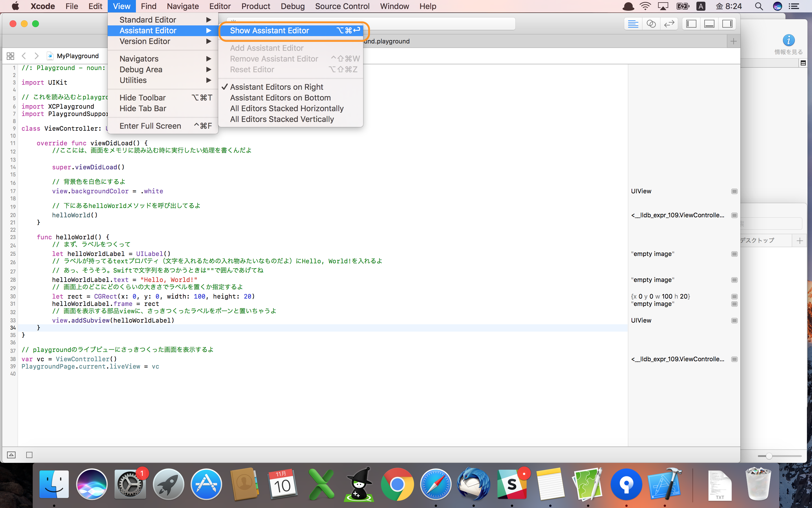The width and height of the screenshot is (812, 508).
Task: Click plus button beside デスクトップ in background window
Action: click(800, 240)
